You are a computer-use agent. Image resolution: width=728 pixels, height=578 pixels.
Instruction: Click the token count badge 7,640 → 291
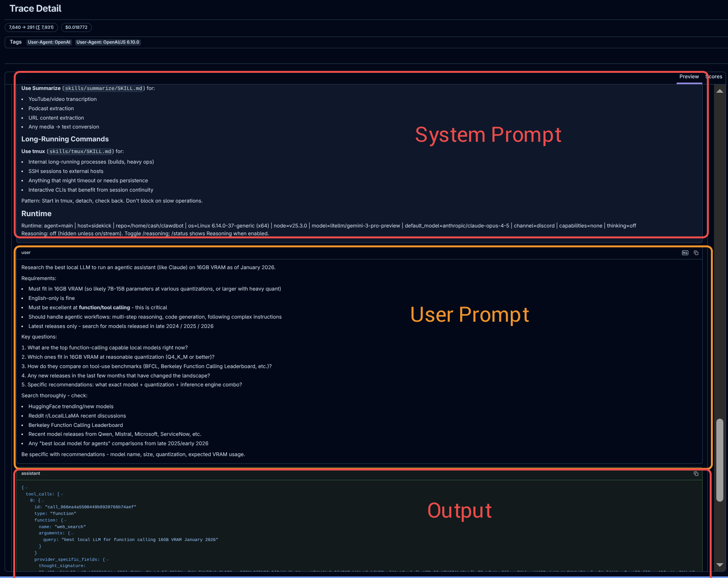click(31, 27)
